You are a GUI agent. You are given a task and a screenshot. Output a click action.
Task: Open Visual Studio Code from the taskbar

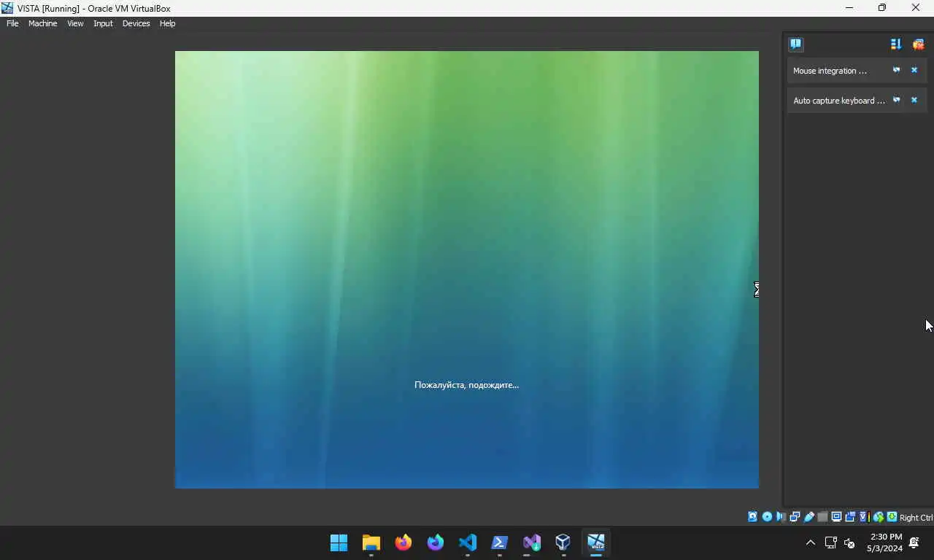(468, 542)
